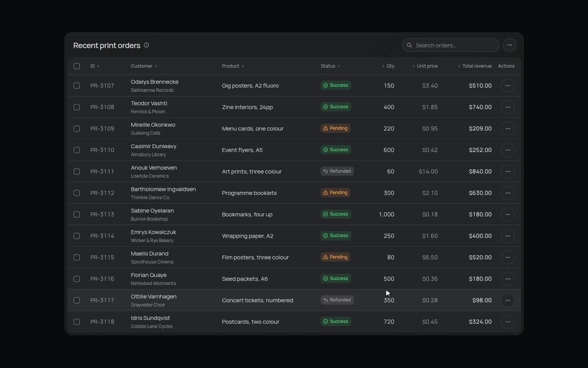Open the table options menu next to search
Viewport: 588px width, 368px height.
[x=509, y=45]
